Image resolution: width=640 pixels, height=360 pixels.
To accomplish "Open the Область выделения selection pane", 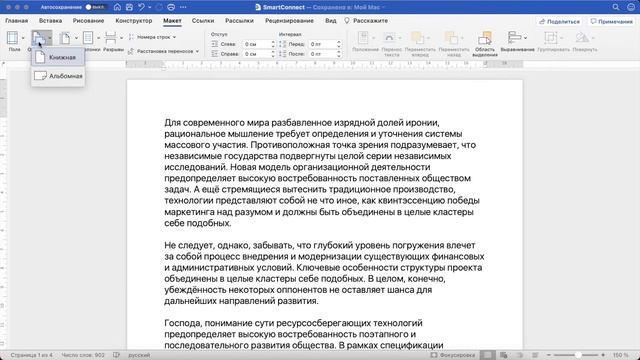I will pyautogui.click(x=485, y=43).
